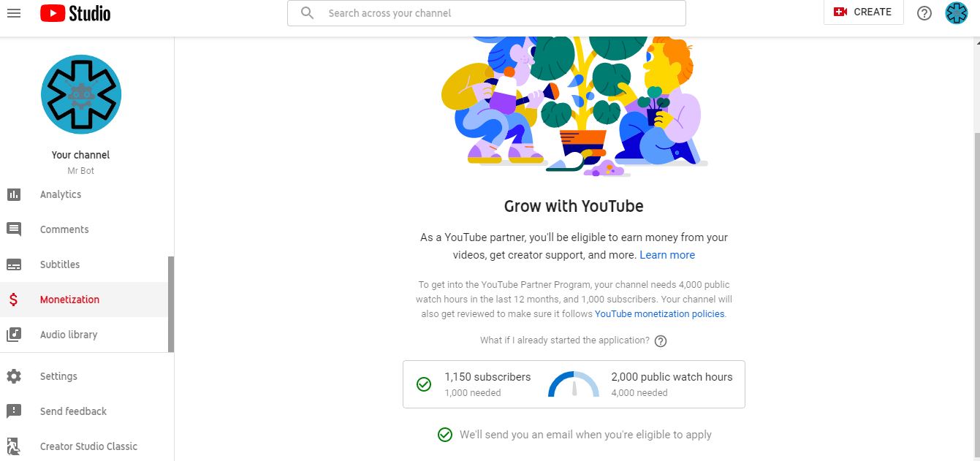
Task: Follow the Learn more link
Action: (667, 255)
